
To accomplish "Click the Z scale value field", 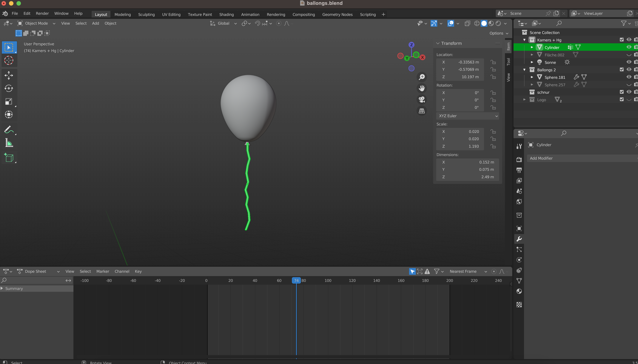I will tap(460, 146).
